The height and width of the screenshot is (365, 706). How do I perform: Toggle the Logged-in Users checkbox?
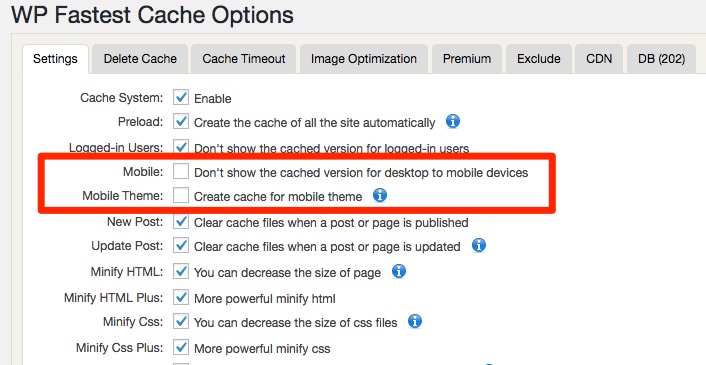click(x=181, y=146)
